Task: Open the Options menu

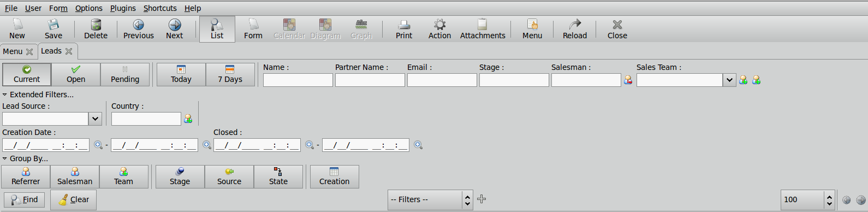Action: pyautogui.click(x=89, y=8)
